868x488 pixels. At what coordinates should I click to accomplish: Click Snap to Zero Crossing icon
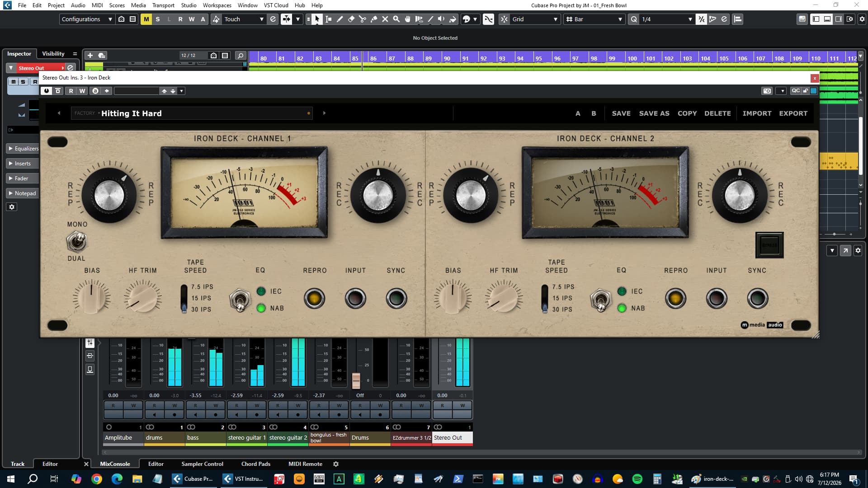489,19
